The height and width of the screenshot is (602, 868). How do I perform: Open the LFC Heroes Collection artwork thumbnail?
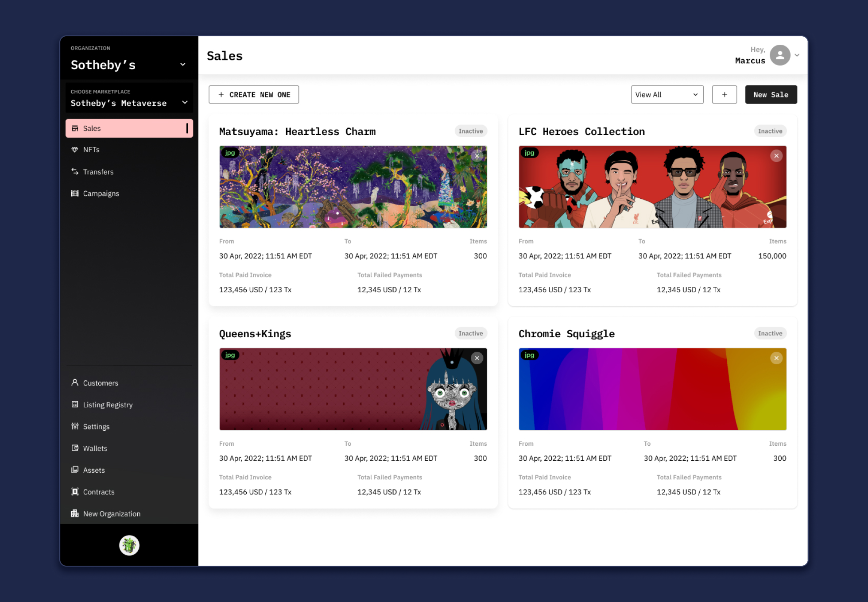tap(652, 187)
